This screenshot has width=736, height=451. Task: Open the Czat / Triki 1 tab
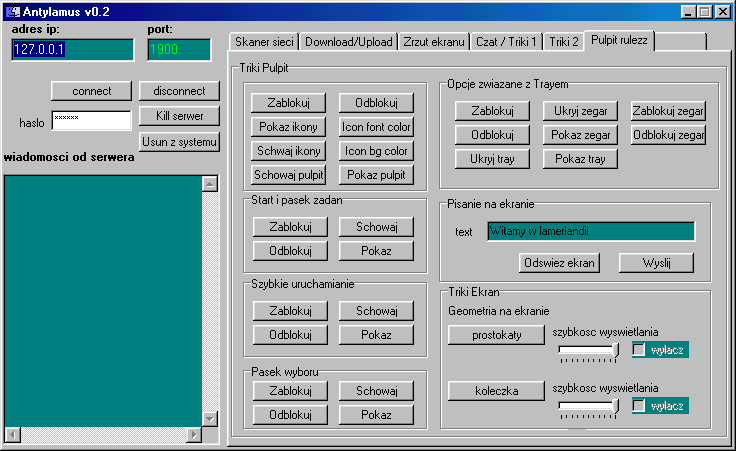pyautogui.click(x=507, y=42)
